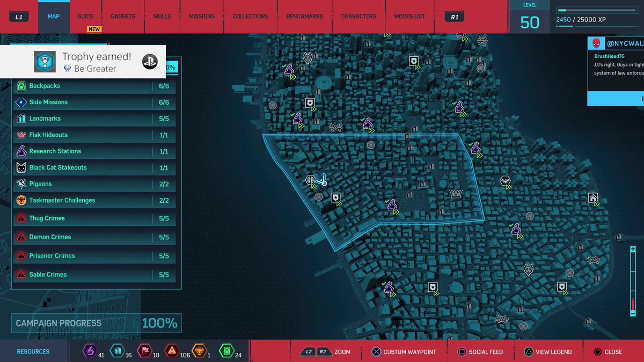Click the orange challenge token icon showing 1
Viewport: 644px width, 362px height.
click(x=199, y=351)
